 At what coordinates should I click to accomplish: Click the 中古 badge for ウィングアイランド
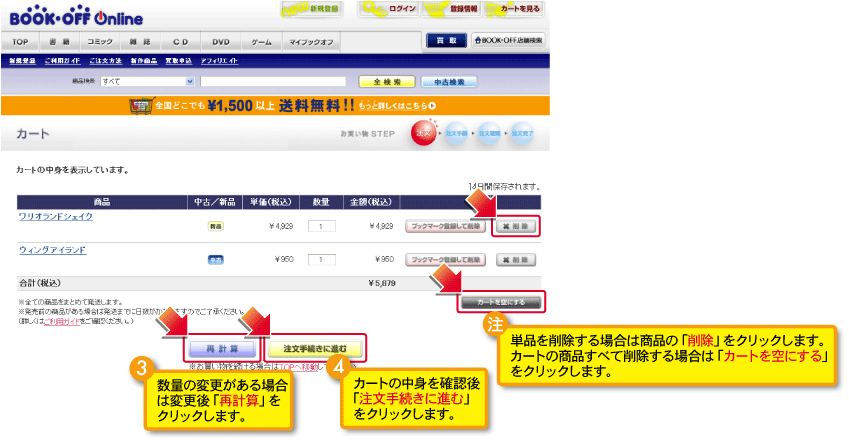pyautogui.click(x=215, y=260)
